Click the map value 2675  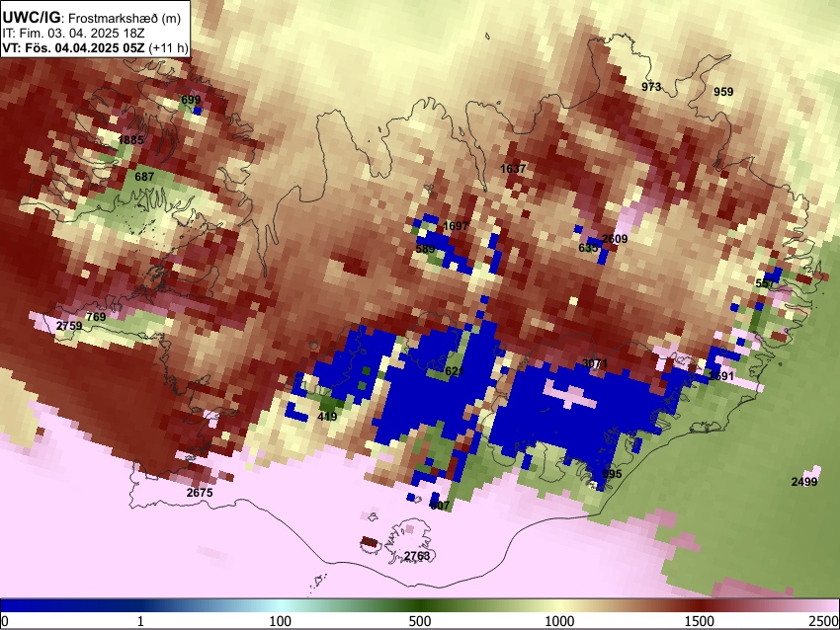(x=200, y=493)
